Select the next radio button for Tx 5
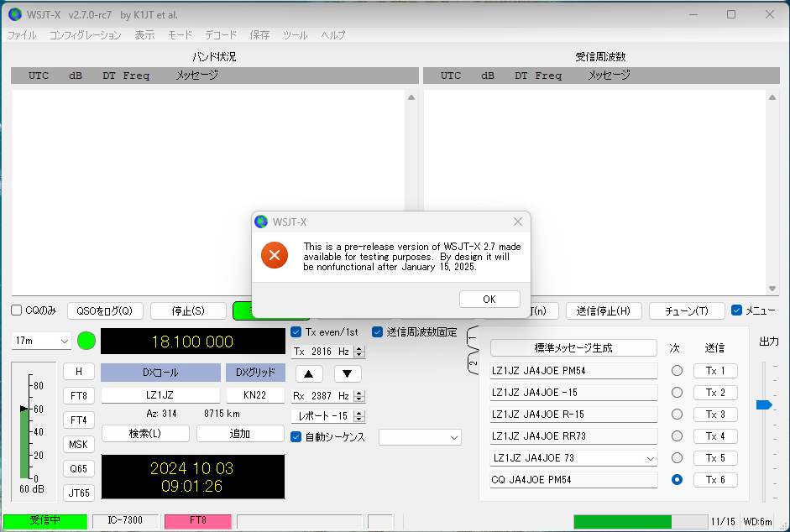The width and height of the screenshot is (790, 532). [677, 457]
